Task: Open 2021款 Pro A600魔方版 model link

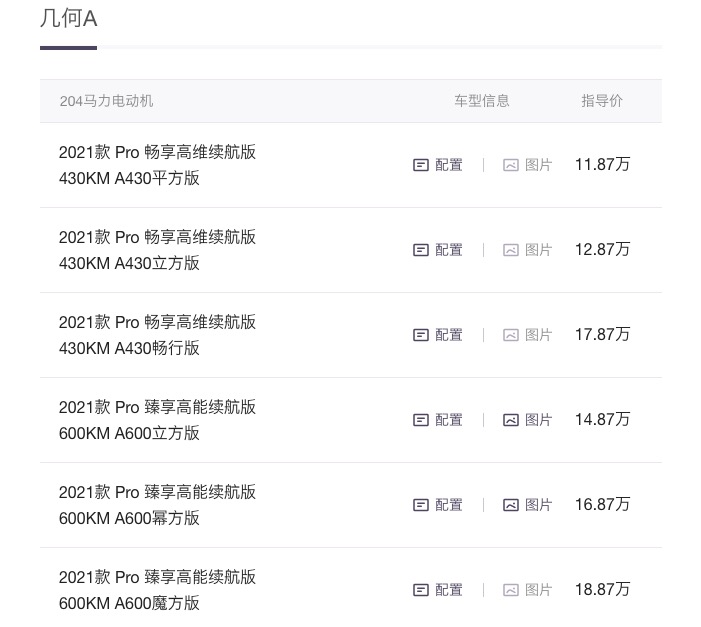Action: pos(157,590)
